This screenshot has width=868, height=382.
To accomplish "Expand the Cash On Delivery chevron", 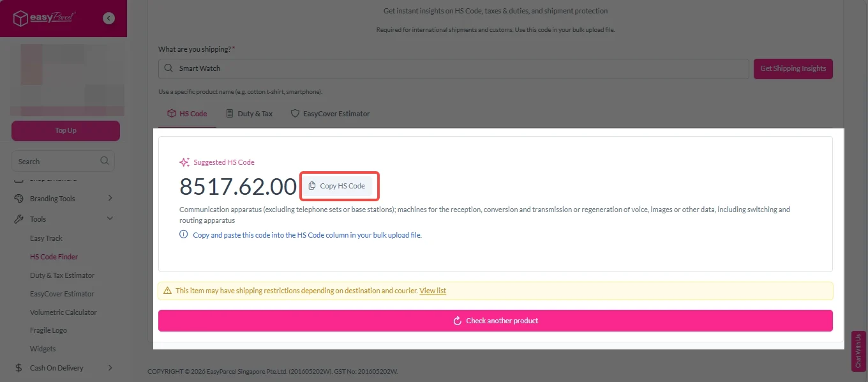I will [x=110, y=368].
